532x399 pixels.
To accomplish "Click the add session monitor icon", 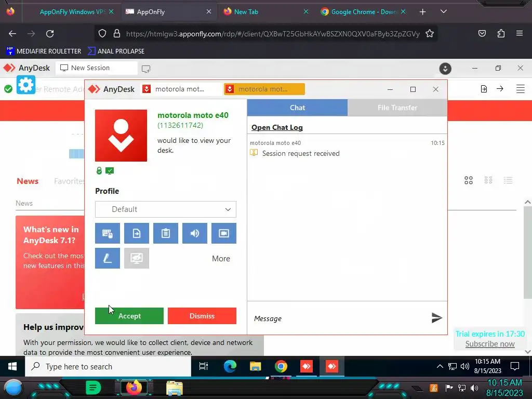I will coord(146,69).
